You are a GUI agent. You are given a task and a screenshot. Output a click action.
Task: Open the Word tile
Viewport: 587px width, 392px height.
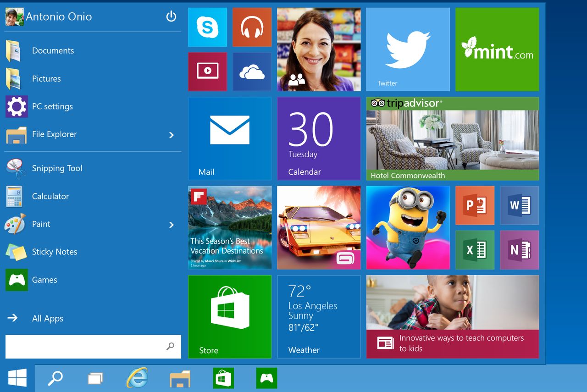(x=520, y=205)
